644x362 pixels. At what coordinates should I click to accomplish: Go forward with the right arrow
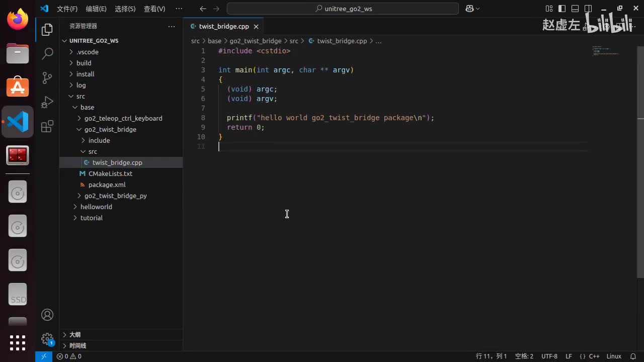click(216, 9)
